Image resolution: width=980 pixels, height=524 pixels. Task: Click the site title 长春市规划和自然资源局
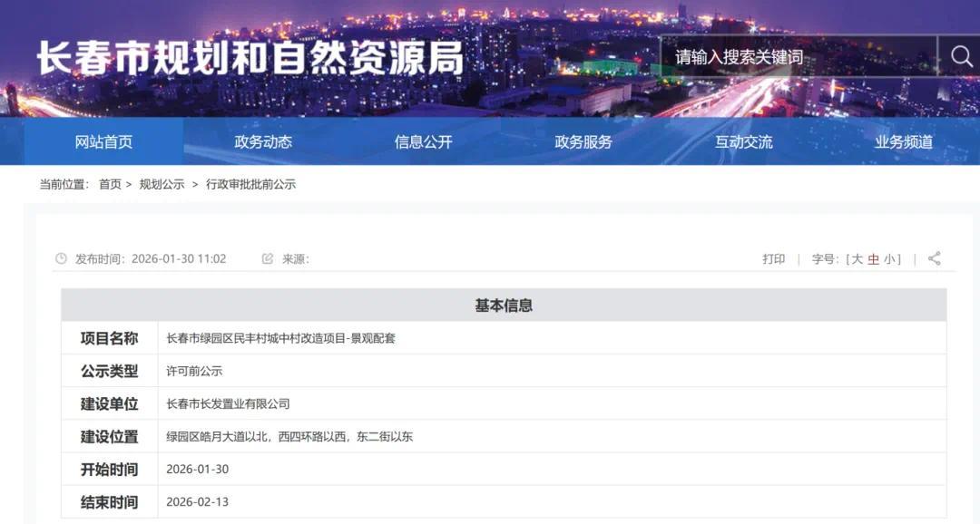point(250,58)
